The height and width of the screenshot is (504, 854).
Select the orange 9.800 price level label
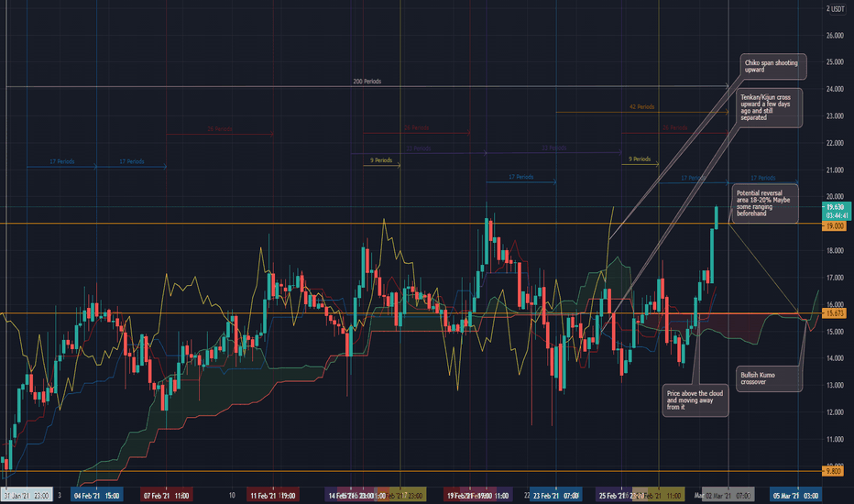pos(834,471)
